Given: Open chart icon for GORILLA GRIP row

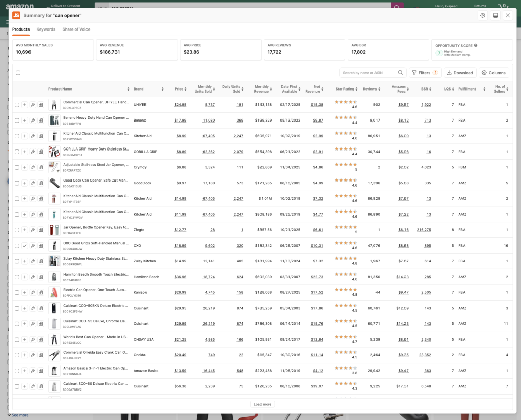Looking at the screenshot, I should pos(41,152).
